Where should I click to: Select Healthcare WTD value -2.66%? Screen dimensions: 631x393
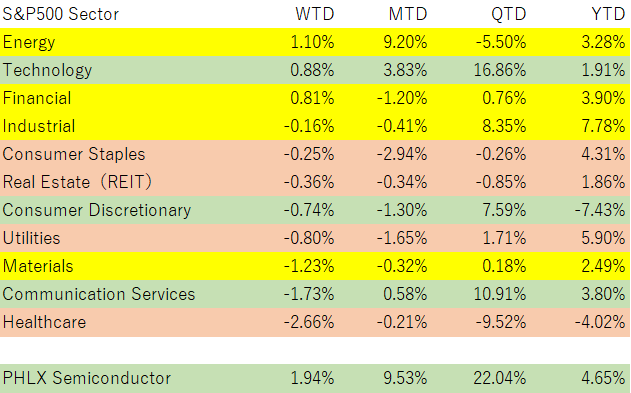[x=309, y=322]
